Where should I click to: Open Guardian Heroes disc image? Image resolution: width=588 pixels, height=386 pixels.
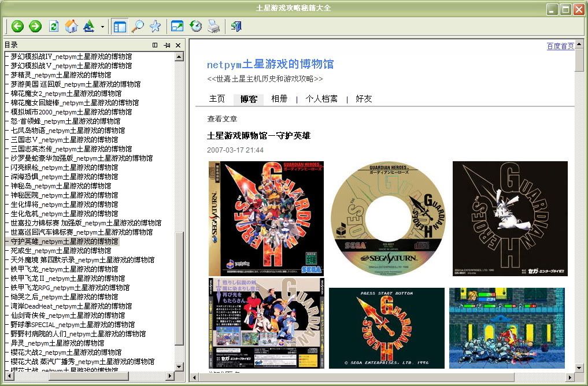388,218
